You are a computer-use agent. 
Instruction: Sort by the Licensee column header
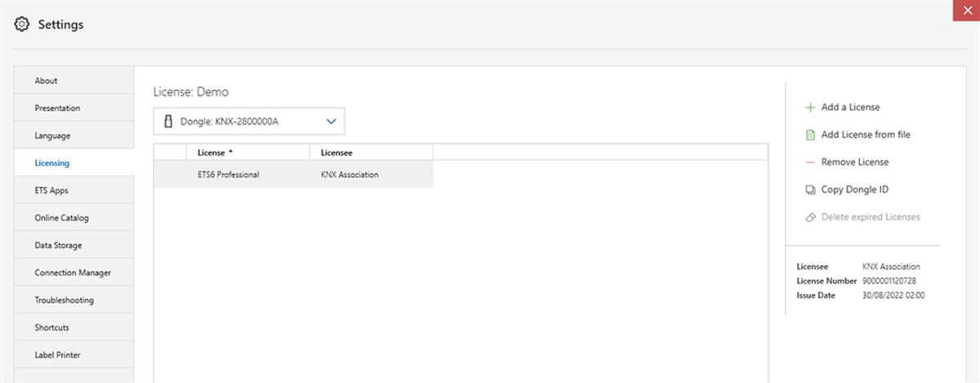pos(372,153)
